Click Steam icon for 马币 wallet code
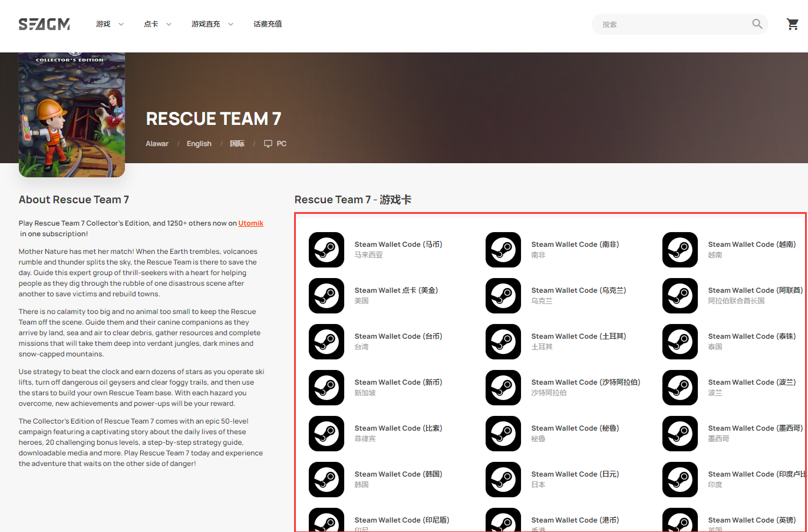808x532 pixels. click(x=327, y=250)
